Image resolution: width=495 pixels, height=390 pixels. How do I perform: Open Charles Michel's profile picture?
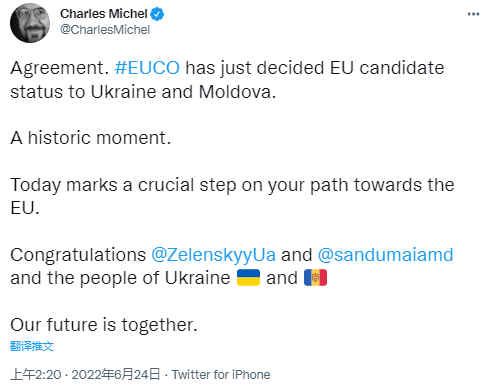click(x=30, y=23)
